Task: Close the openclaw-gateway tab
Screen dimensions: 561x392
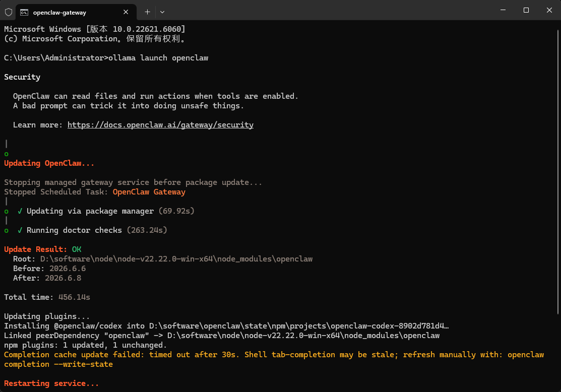Action: 126,12
